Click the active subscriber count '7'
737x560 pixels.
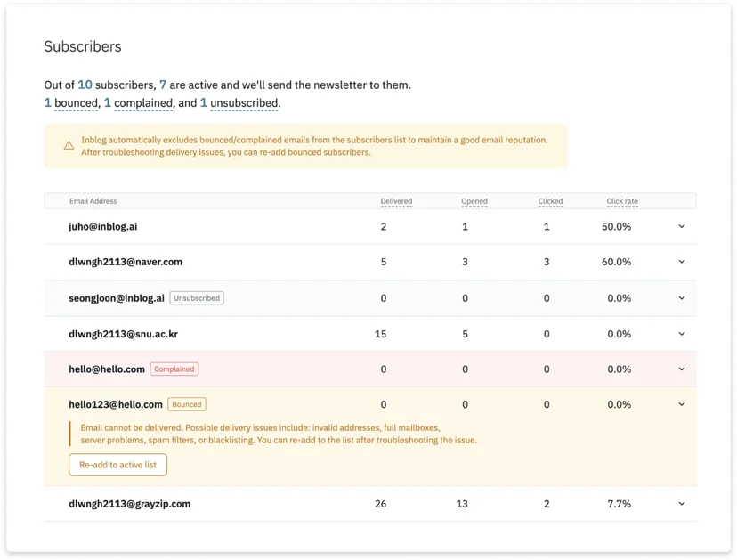pyautogui.click(x=163, y=85)
